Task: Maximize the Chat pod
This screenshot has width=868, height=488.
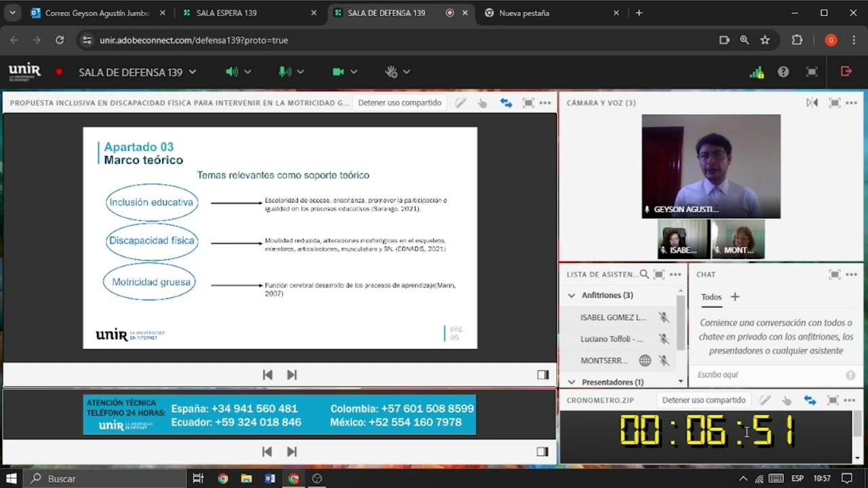Action: [x=835, y=274]
